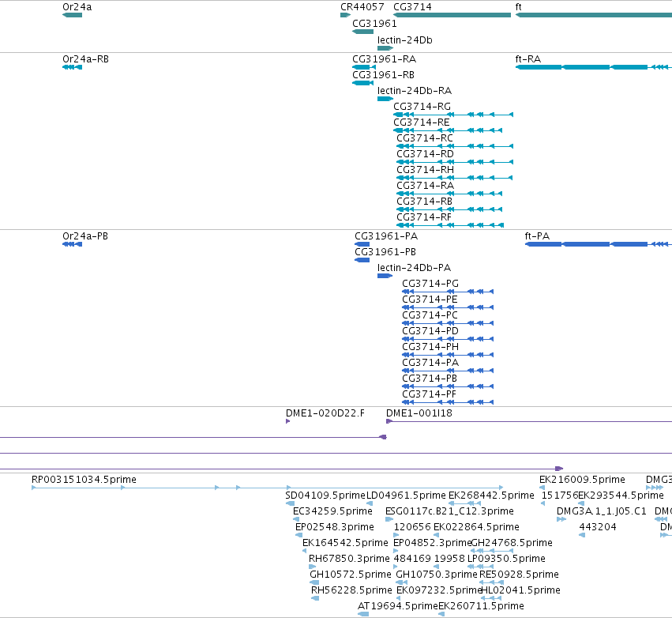The width and height of the screenshot is (672, 618).
Task: Select the DME1-001I18 clone feature
Action: pos(529,421)
